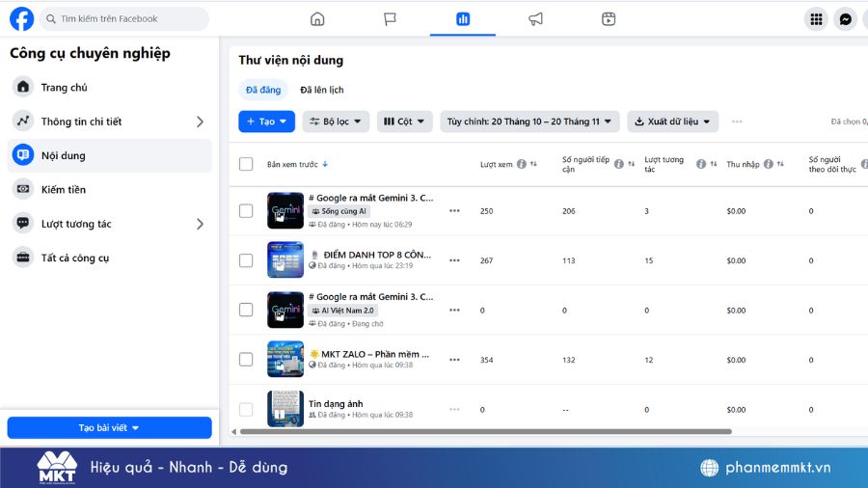This screenshot has width=868, height=488.
Task: Click the info icon next to Lượt tương tác column
Action: point(701,164)
